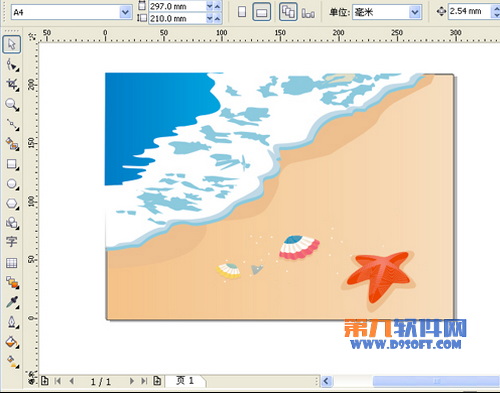Select the Ellipse tool

pyautogui.click(x=12, y=184)
